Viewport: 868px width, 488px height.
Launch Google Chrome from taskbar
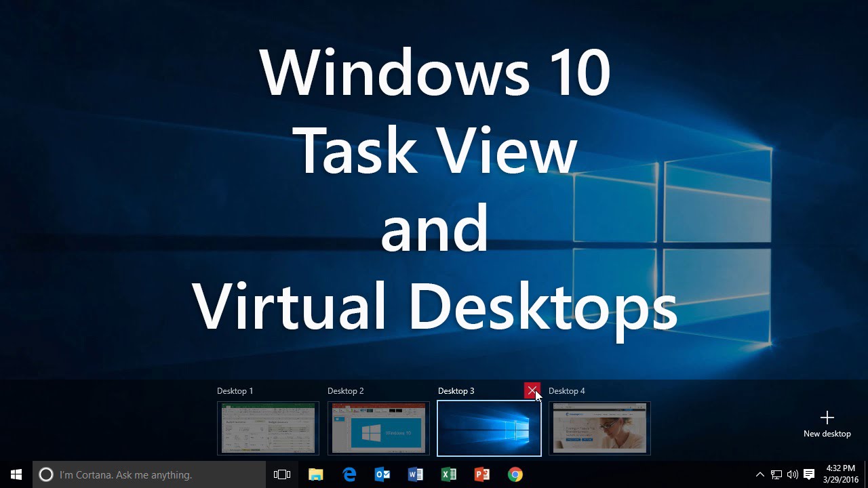[x=515, y=474]
